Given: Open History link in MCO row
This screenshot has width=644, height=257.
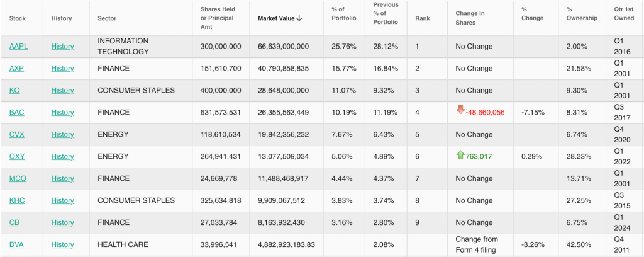Looking at the screenshot, I should pos(62,179).
